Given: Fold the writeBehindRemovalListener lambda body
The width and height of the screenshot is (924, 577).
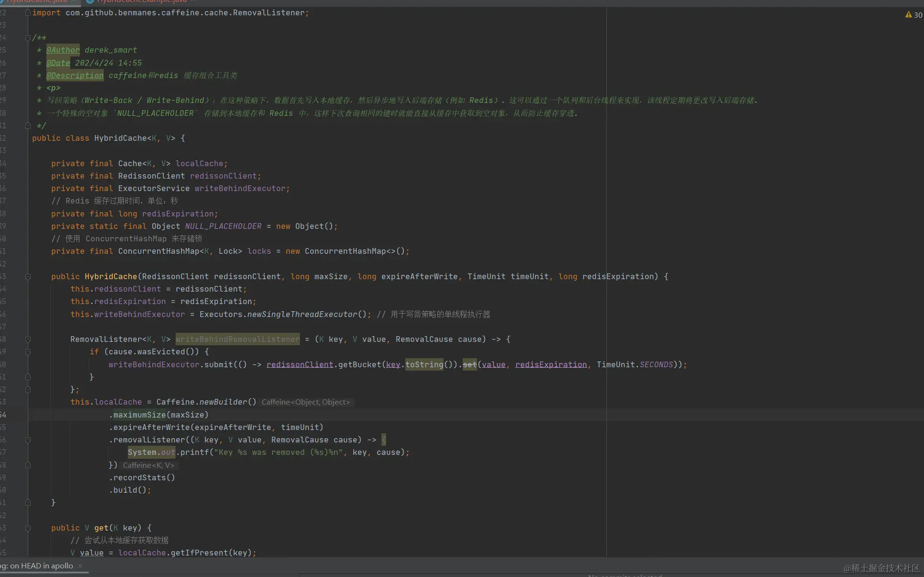Looking at the screenshot, I should coord(28,339).
